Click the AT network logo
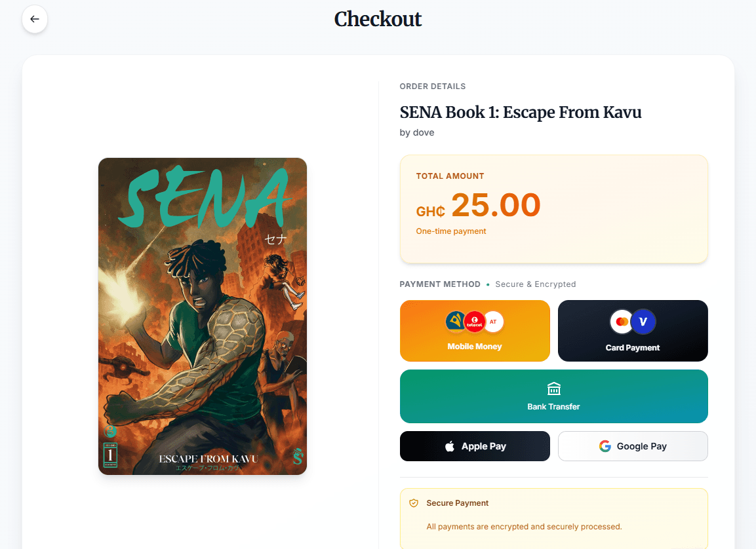 point(493,322)
